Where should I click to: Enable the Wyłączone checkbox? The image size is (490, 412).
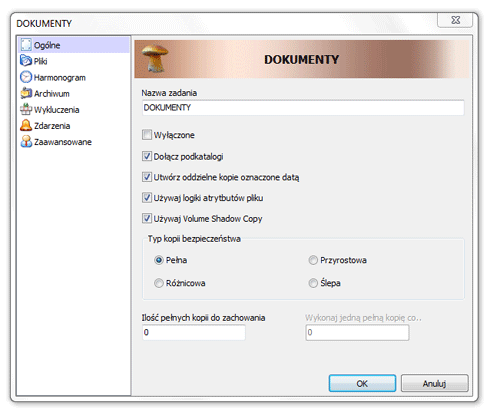click(x=147, y=135)
